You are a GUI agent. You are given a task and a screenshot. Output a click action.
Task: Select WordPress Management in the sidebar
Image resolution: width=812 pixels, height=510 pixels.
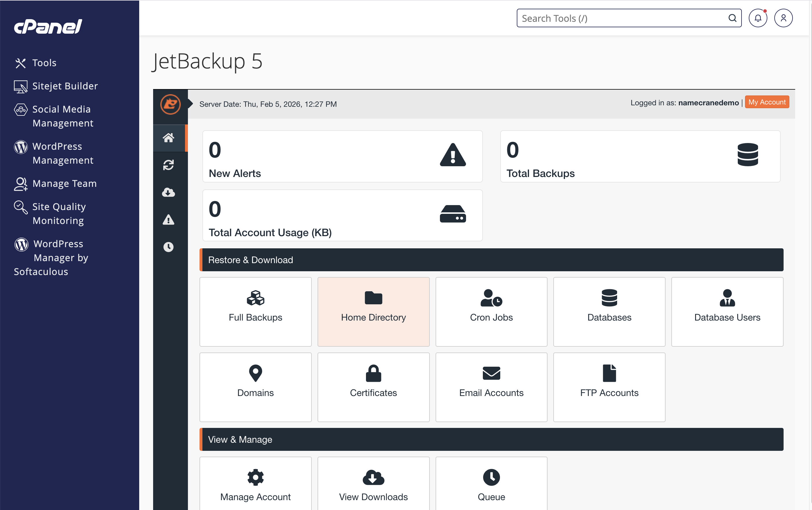click(x=63, y=153)
